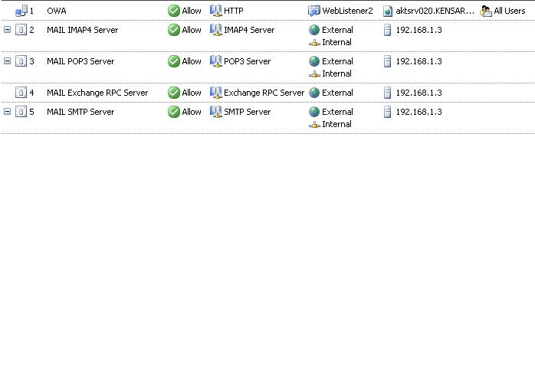The image size is (535, 392).
Task: Click the POP3 Server protocol text
Action: coord(248,61)
